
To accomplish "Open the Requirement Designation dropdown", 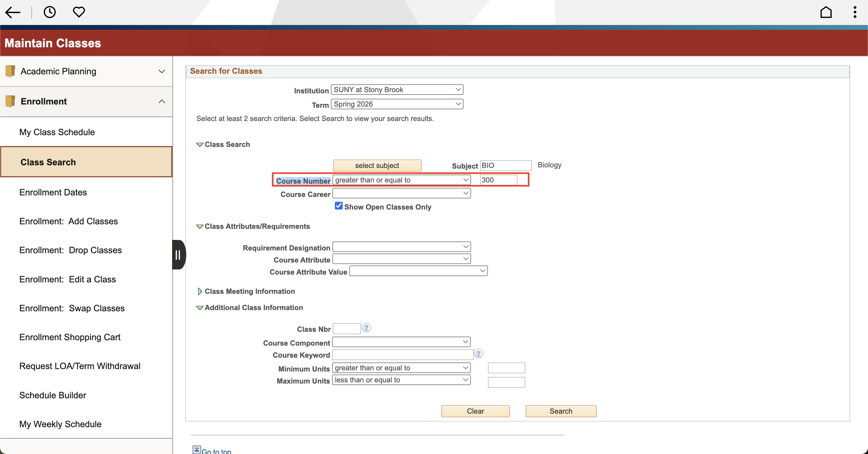I will click(x=401, y=247).
